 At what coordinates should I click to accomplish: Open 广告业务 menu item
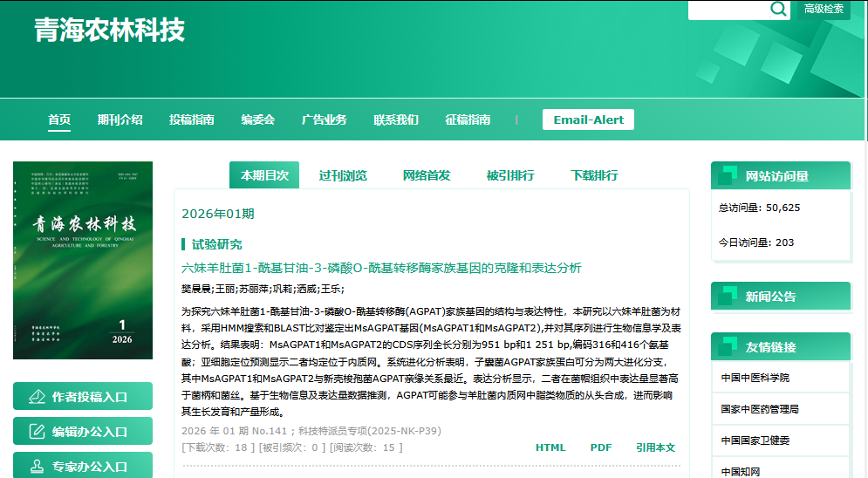pos(324,119)
